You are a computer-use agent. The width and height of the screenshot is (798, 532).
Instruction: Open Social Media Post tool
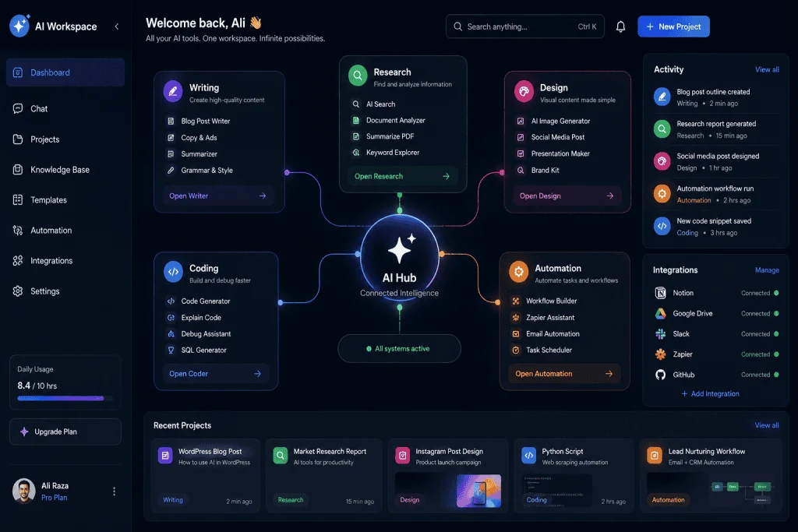point(551,137)
